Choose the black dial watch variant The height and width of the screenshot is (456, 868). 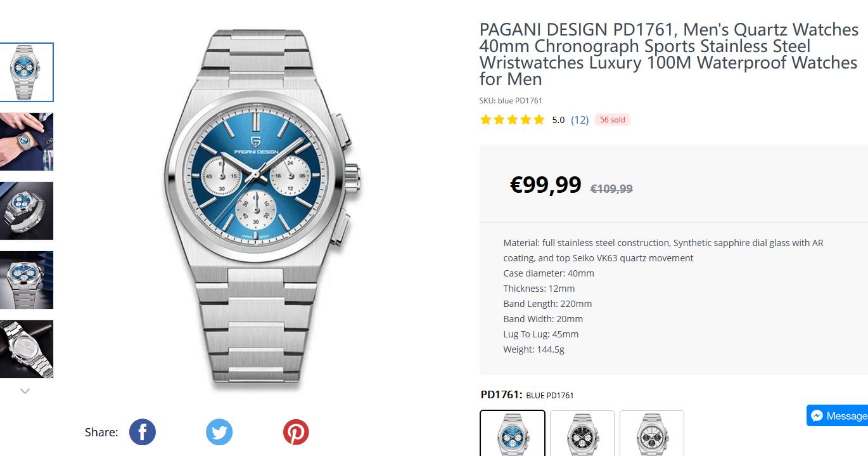point(582,434)
